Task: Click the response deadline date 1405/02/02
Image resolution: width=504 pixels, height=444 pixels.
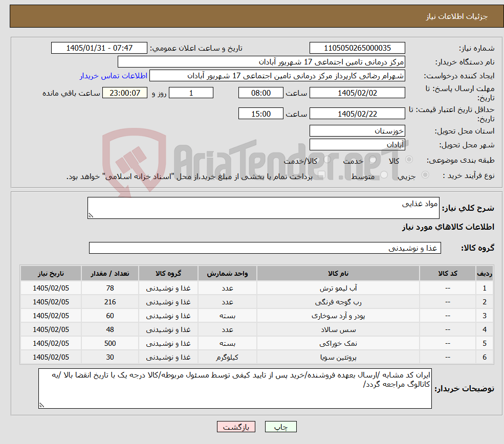Action: click(357, 93)
